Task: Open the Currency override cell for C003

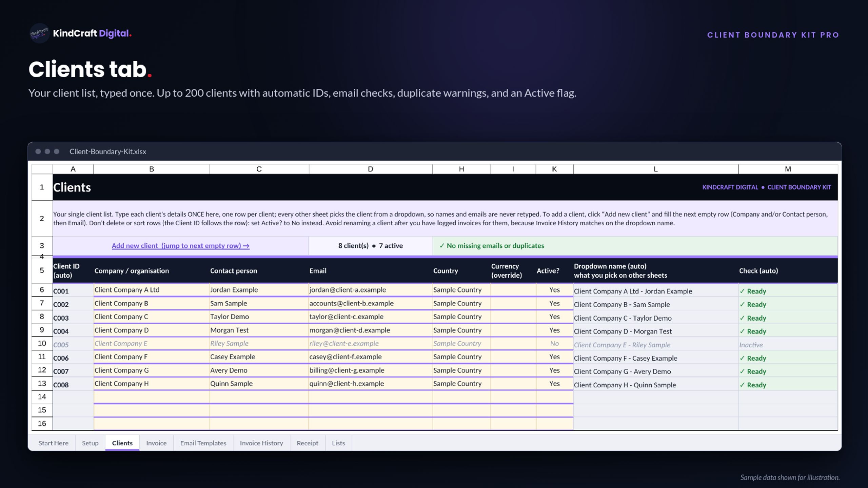Action: (x=513, y=317)
